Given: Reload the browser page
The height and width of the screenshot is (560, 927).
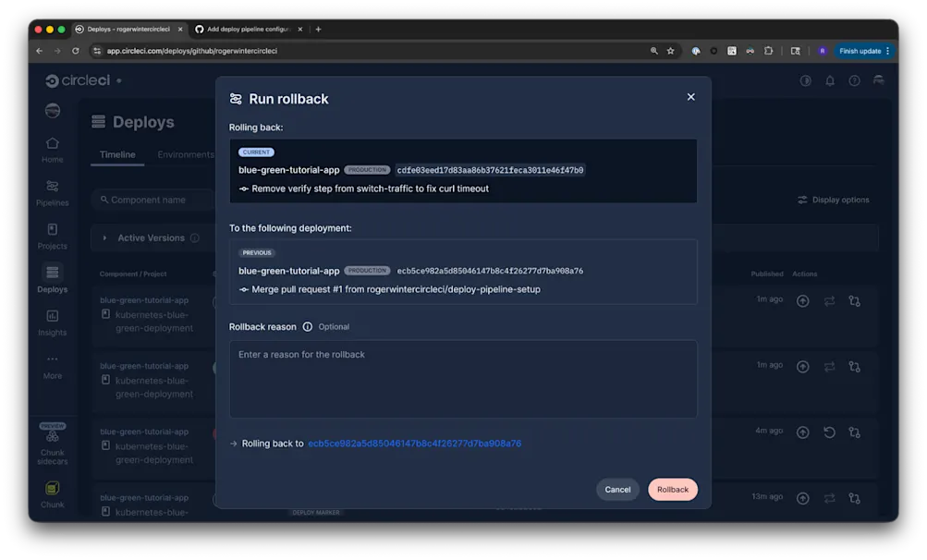Looking at the screenshot, I should (75, 51).
